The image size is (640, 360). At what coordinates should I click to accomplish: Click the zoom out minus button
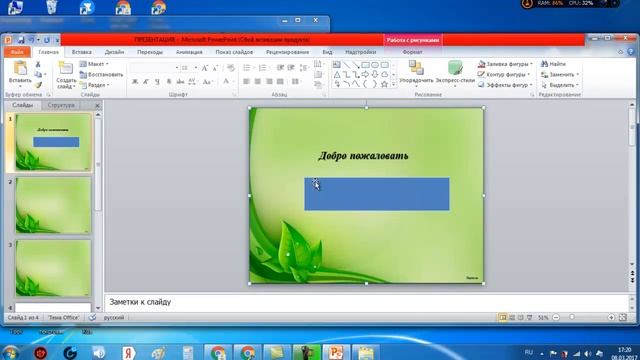click(556, 317)
